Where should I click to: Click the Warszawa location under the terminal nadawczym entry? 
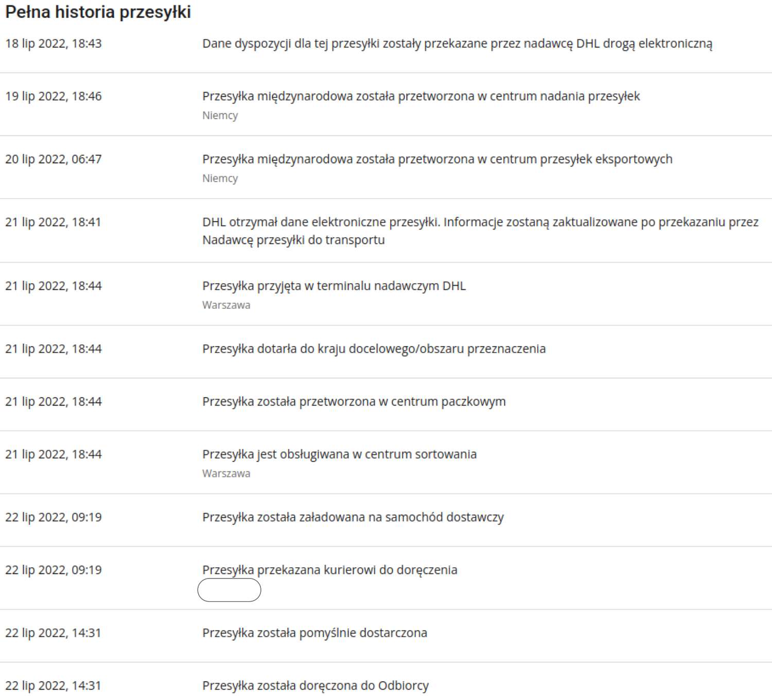[x=226, y=305]
